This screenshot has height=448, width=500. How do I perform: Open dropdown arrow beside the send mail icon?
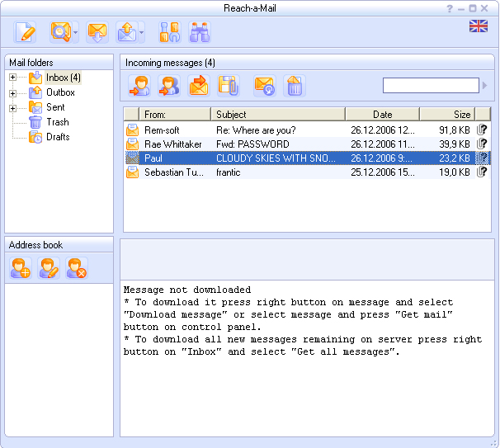point(142,34)
